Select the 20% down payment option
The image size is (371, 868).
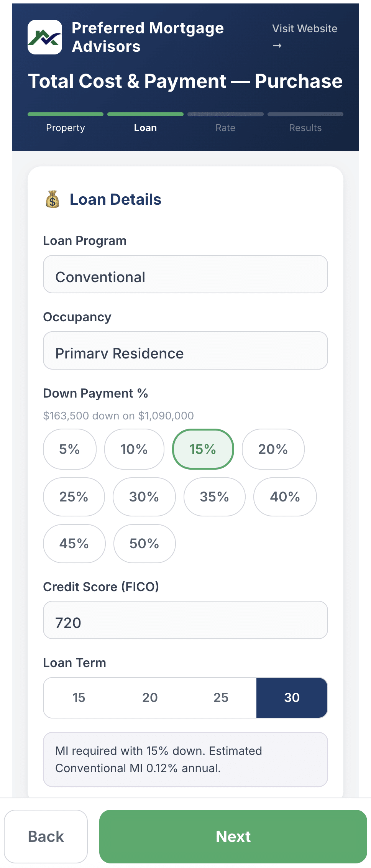point(273,449)
